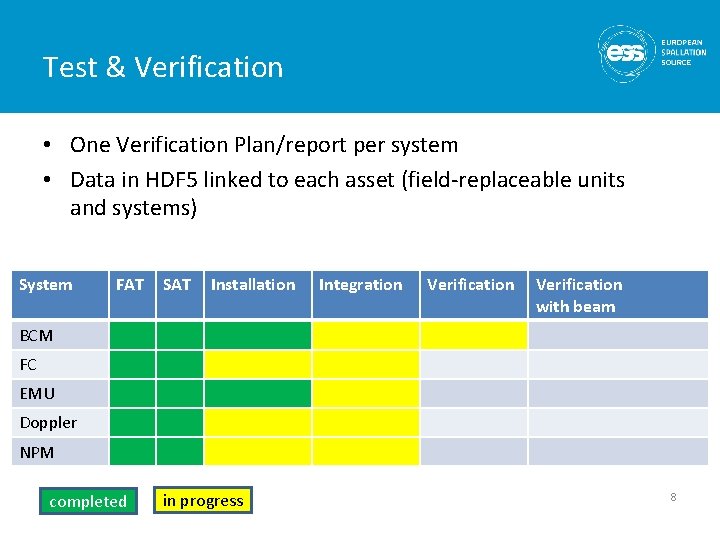Click the 'Verification' column header
This screenshot has width=720, height=540.
pyautogui.click(x=473, y=294)
